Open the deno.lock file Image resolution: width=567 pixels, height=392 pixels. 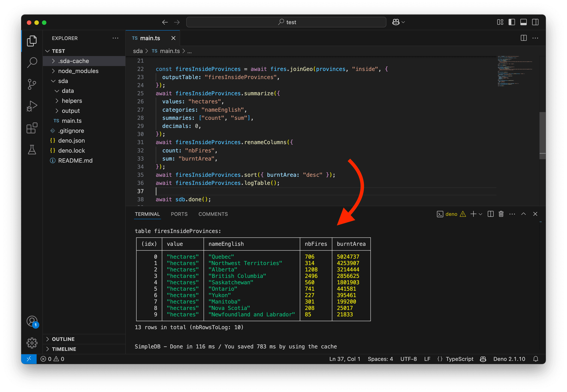[x=84, y=151]
